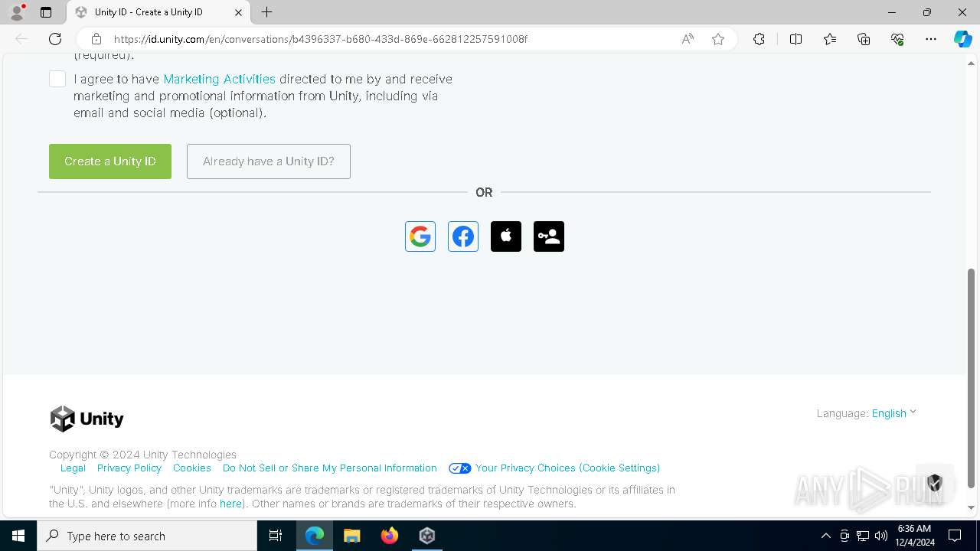This screenshot has height=551, width=980.
Task: Click the page vertical scrollbar thumb
Action: click(x=972, y=378)
